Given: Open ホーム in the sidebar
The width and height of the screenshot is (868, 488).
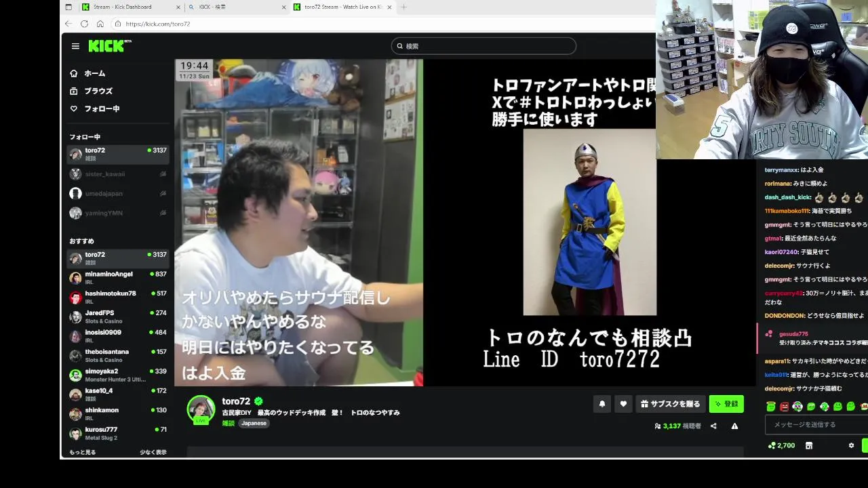Looking at the screenshot, I should 87,73.
